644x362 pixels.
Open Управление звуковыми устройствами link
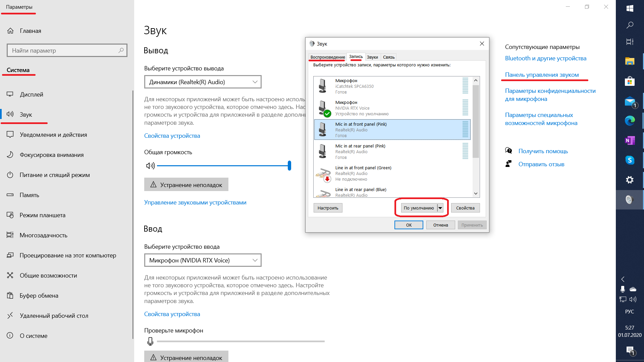click(195, 203)
